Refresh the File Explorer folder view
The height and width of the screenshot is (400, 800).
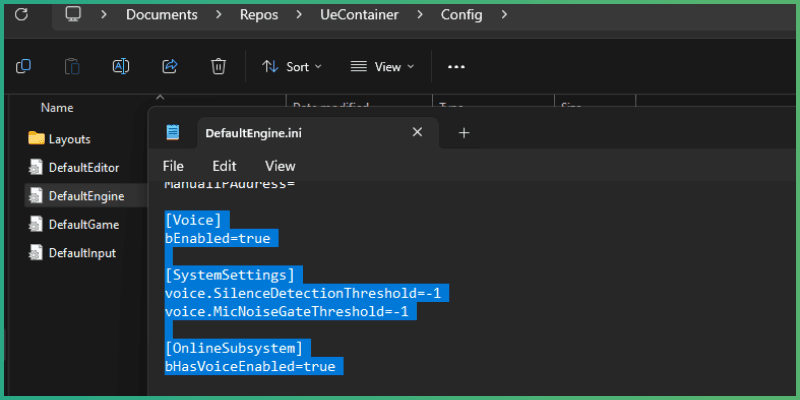pos(21,14)
